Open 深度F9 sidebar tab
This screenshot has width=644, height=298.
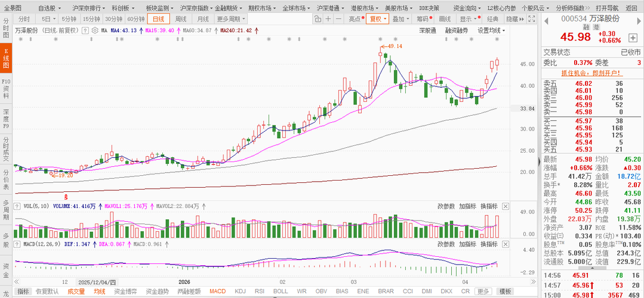click(x=6, y=119)
